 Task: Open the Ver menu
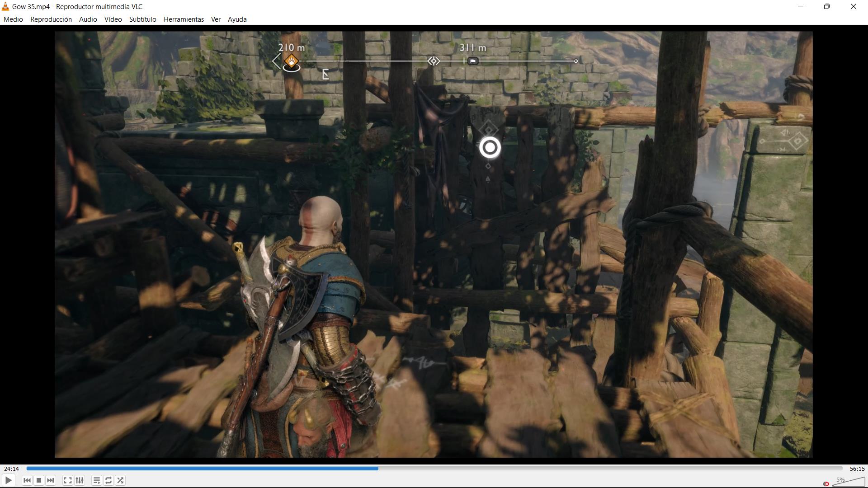tap(216, 19)
